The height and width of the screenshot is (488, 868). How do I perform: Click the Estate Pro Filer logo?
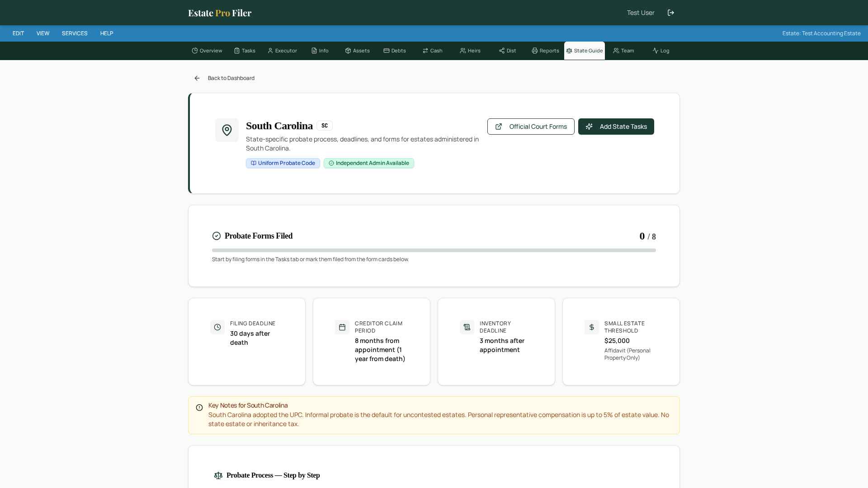pos(220,13)
